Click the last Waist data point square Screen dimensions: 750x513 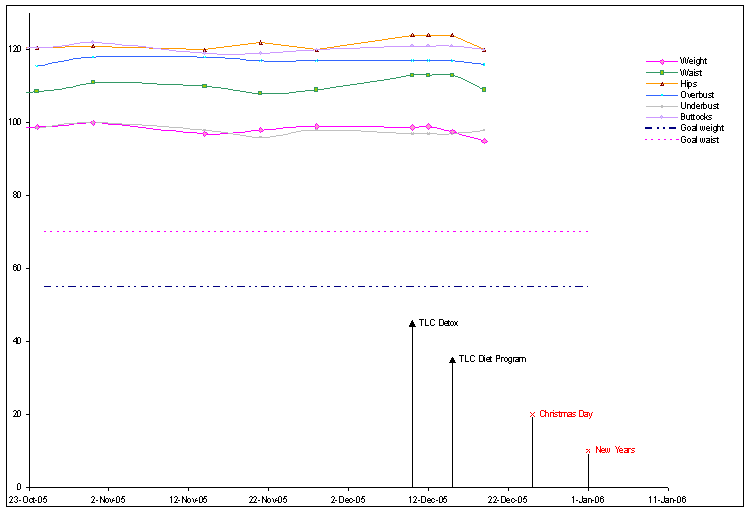(x=484, y=89)
